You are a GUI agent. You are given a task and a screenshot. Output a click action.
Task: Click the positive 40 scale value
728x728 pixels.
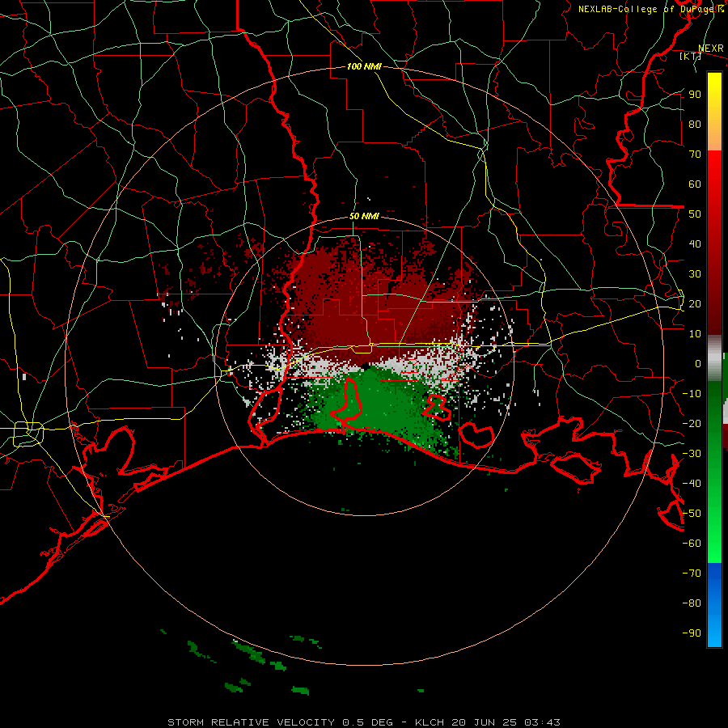(x=695, y=244)
